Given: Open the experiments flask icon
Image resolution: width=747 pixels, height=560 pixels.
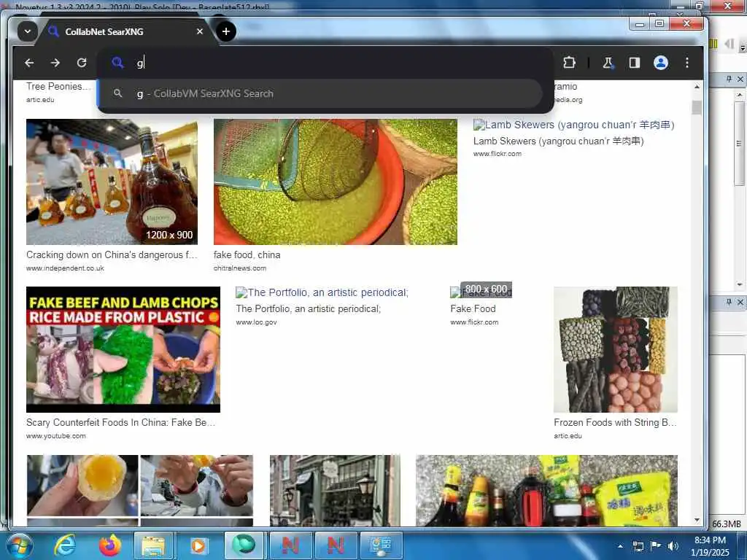Looking at the screenshot, I should coord(608,63).
